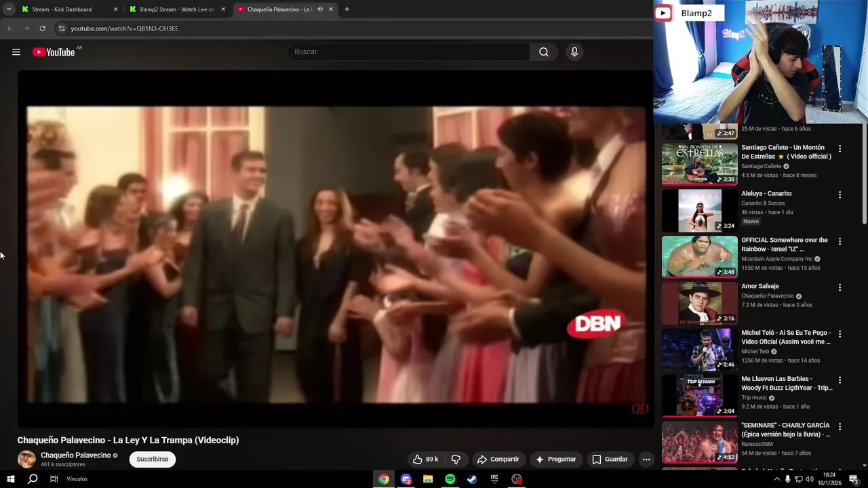
Task: Click the search magnifier button
Action: click(x=544, y=52)
